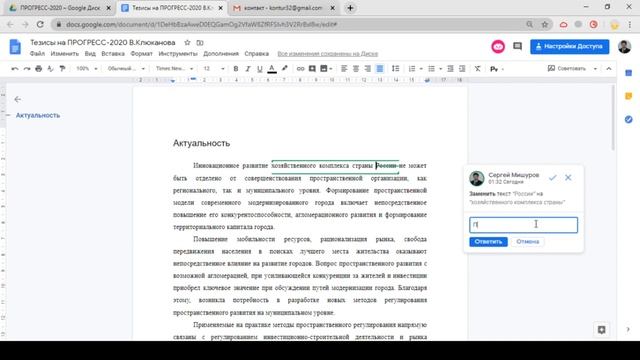Open the Инструменты menu
This screenshot has height=360, width=640.
[178, 53]
